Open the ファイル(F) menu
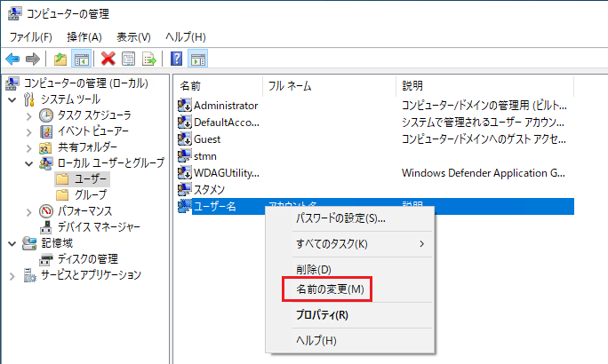The width and height of the screenshot is (608, 364). point(30,37)
